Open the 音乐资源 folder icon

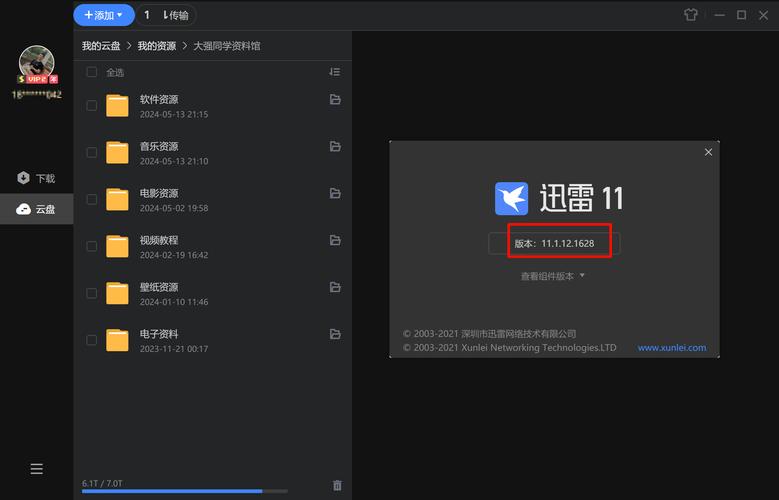tap(118, 152)
